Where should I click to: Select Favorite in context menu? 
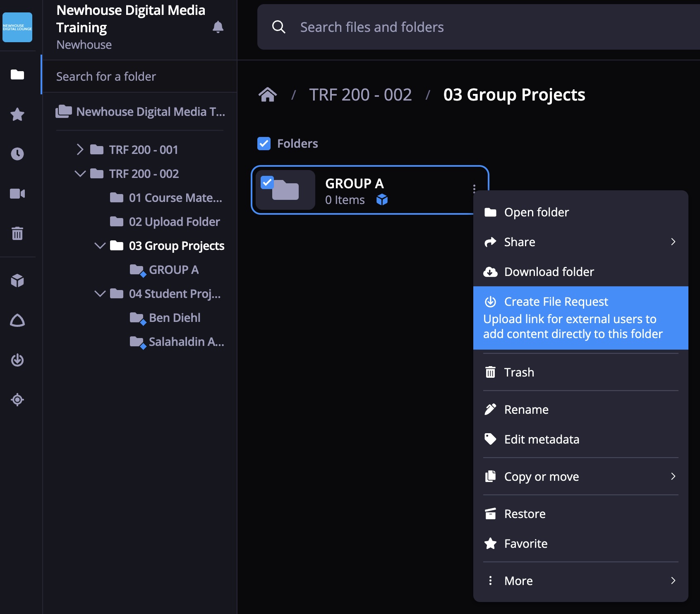581,544
